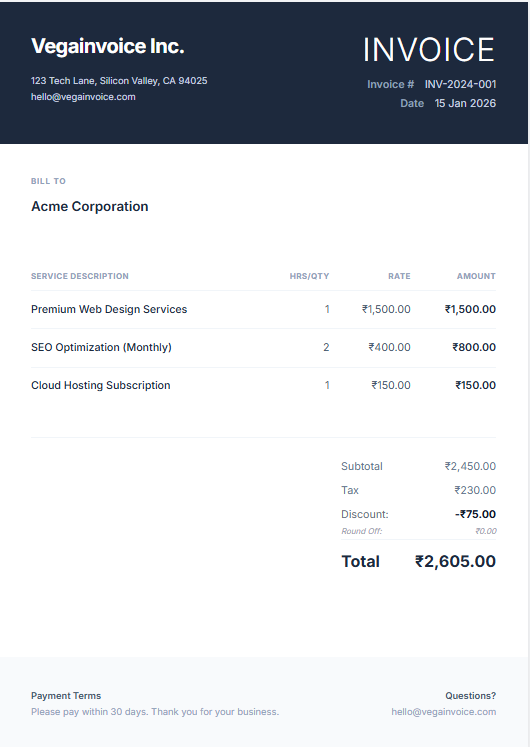Click the header email hello@vegainvoice.com
Screen dimensions: 530x747
point(83,97)
